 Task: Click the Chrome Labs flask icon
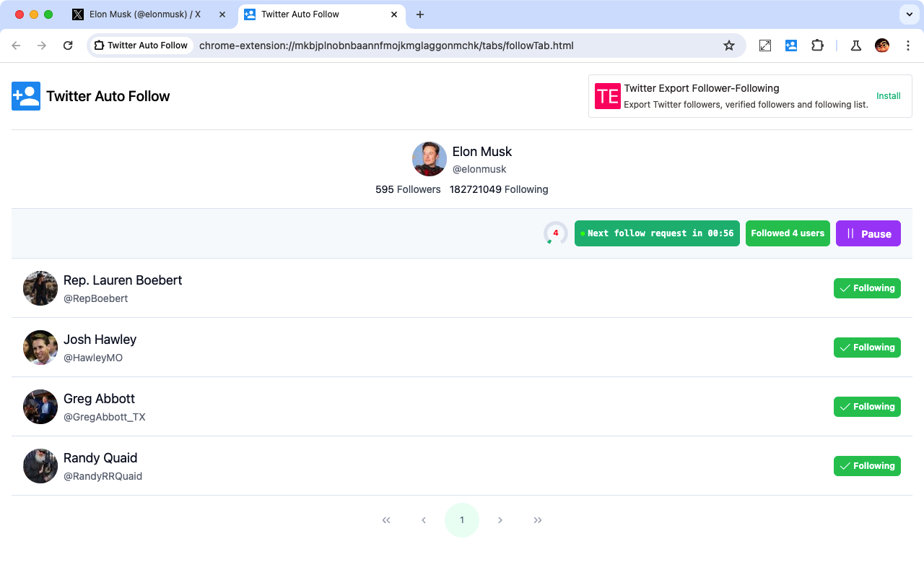(x=856, y=46)
